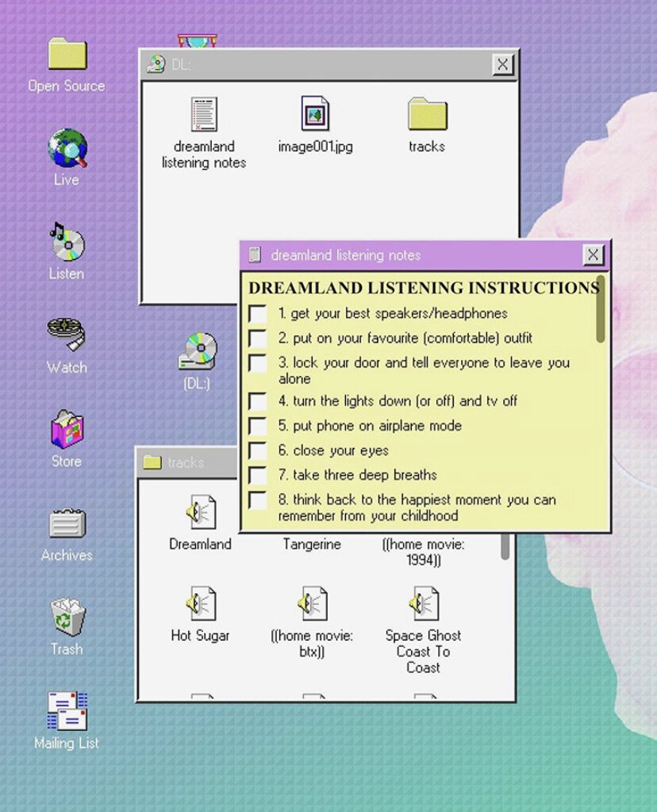Check box for lock your door
657x812 pixels.
[x=258, y=363]
